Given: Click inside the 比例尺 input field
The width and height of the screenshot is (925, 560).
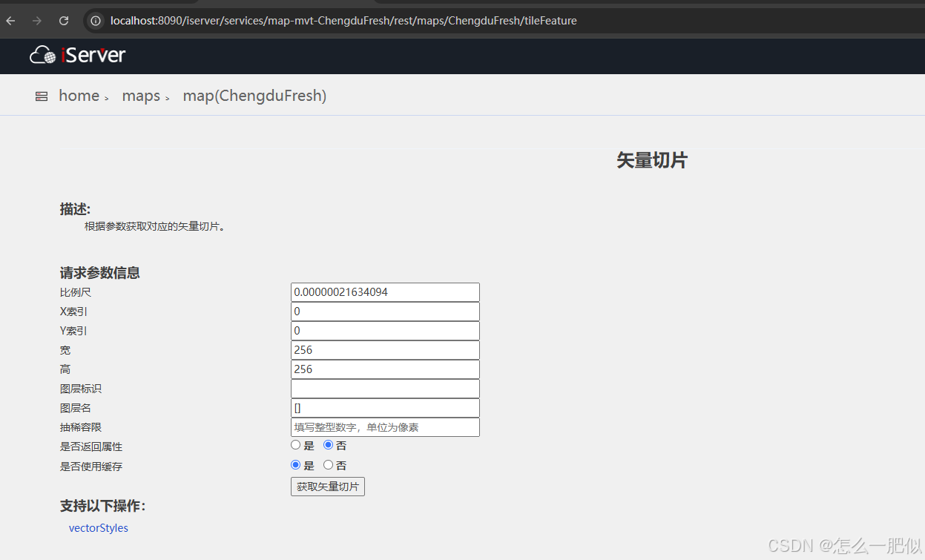Looking at the screenshot, I should click(x=384, y=291).
